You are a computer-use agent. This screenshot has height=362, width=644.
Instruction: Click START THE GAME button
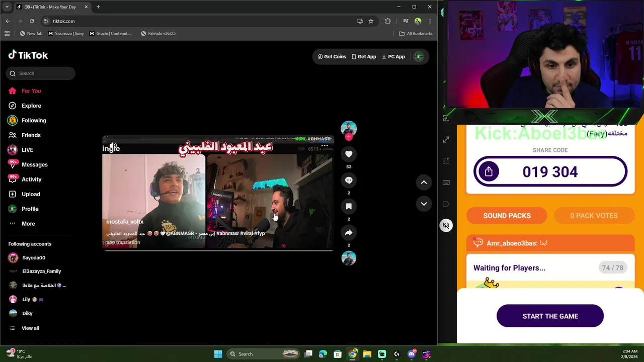pos(550,316)
